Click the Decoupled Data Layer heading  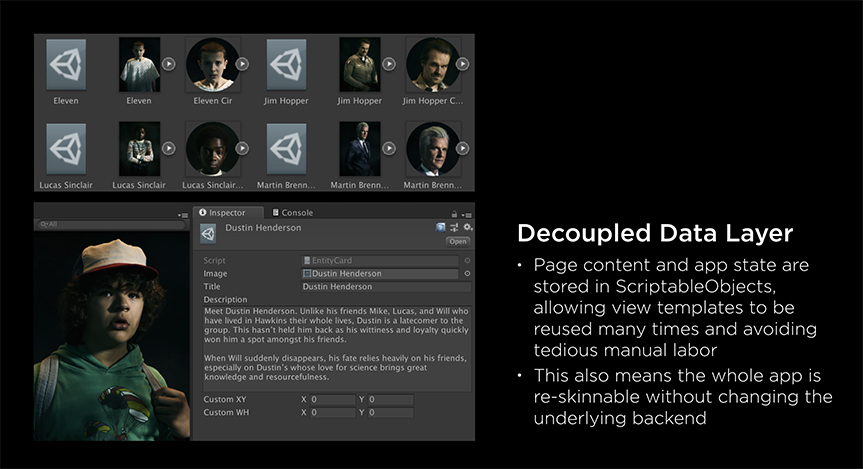pos(655,233)
